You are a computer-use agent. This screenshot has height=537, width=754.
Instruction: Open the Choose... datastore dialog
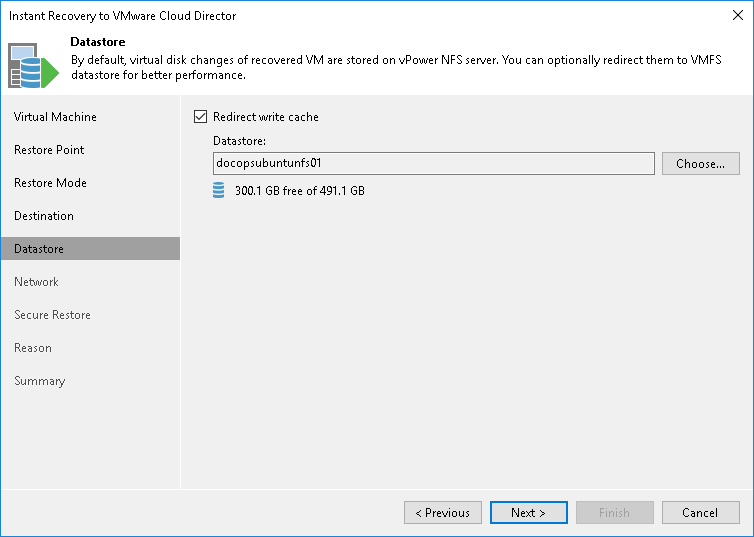700,163
